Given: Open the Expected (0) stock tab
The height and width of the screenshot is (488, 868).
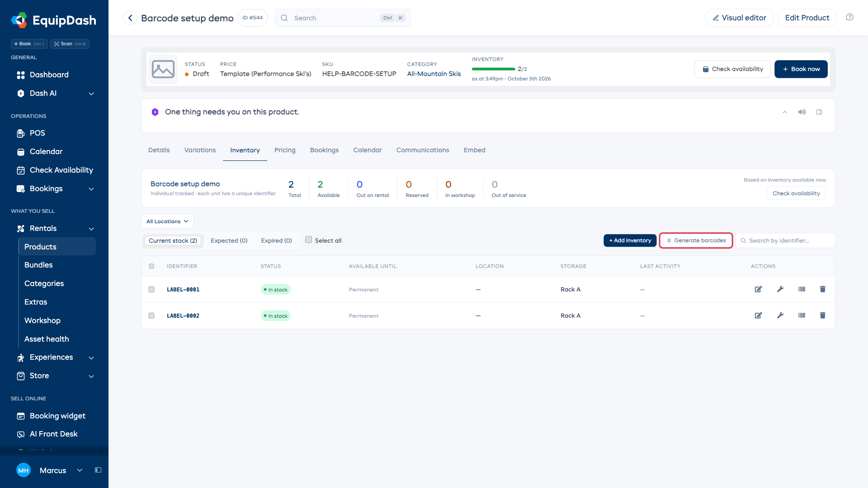Looking at the screenshot, I should click(229, 240).
